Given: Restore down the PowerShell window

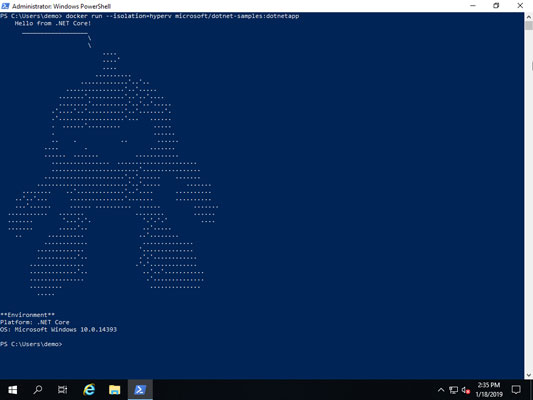Looking at the screenshot, I should 496,6.
